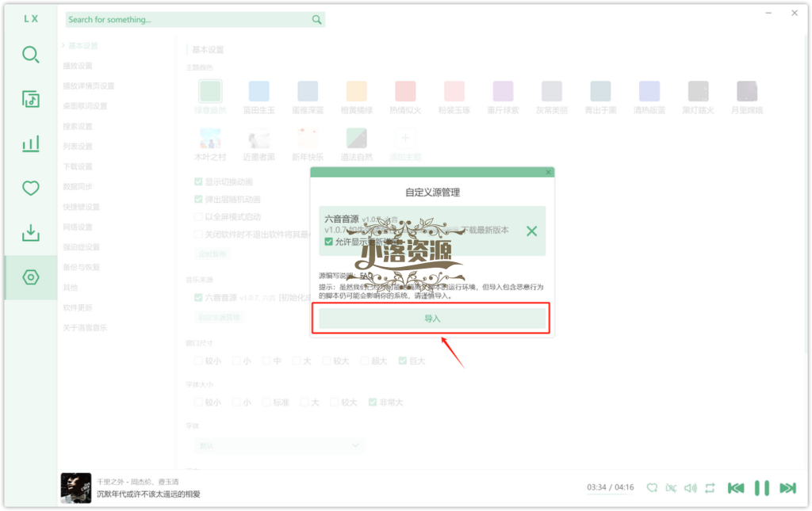Viewport: 812px width, 511px height.
Task: Open 备份与恢复 in settings menu
Action: point(82,268)
